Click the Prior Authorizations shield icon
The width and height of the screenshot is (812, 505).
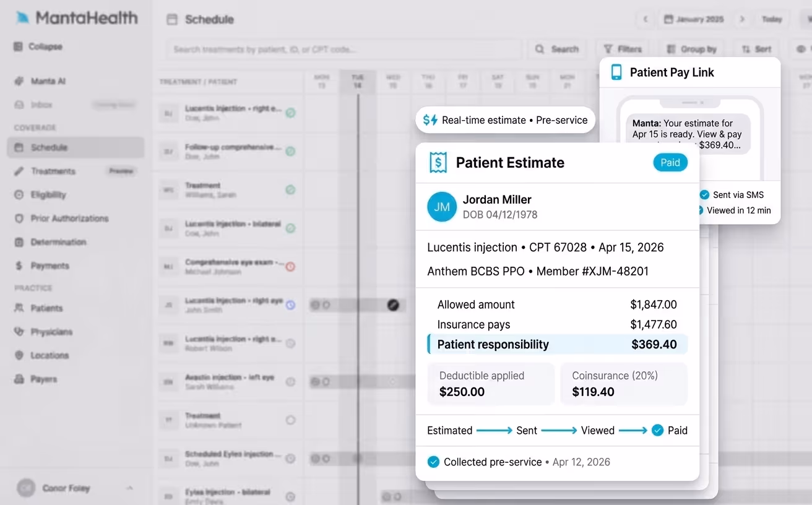pyautogui.click(x=19, y=218)
